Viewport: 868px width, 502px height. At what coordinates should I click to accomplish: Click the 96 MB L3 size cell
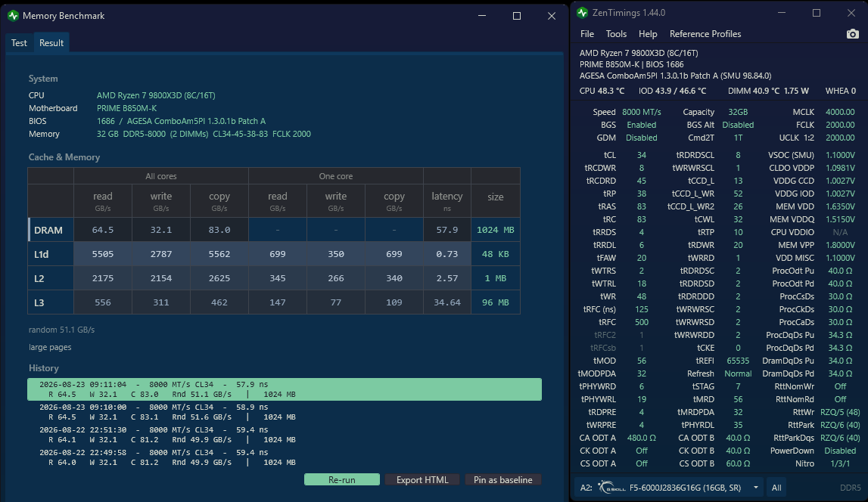[x=496, y=302]
